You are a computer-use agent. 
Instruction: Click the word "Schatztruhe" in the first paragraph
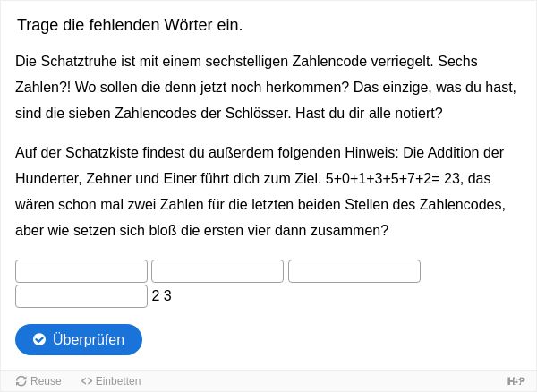tap(79, 61)
